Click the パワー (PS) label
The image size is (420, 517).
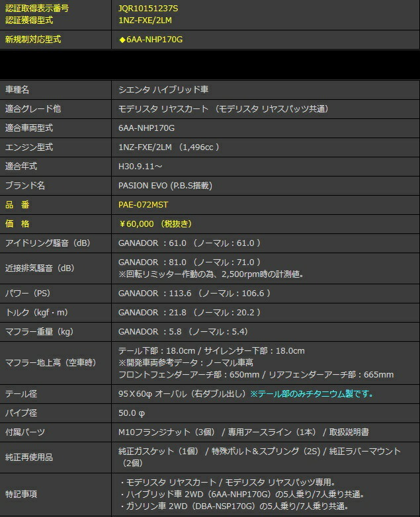[x=27, y=293]
